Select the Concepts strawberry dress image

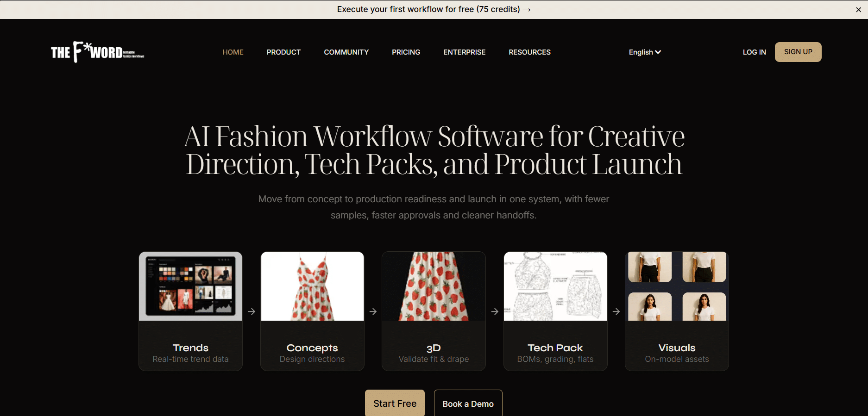pos(312,286)
